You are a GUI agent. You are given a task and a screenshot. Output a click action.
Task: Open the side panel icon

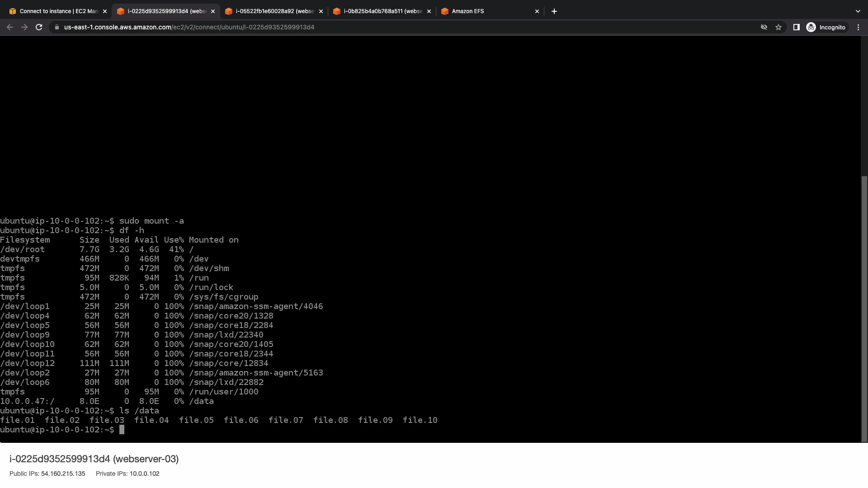point(797,27)
